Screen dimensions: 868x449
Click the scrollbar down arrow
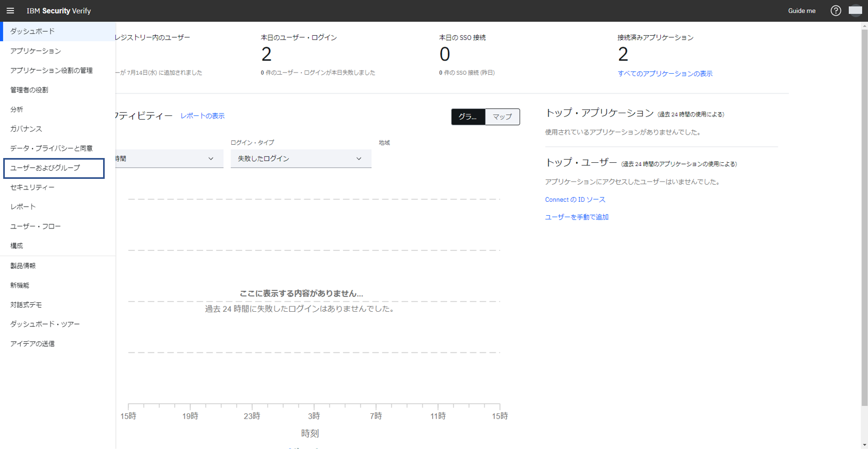click(x=864, y=445)
